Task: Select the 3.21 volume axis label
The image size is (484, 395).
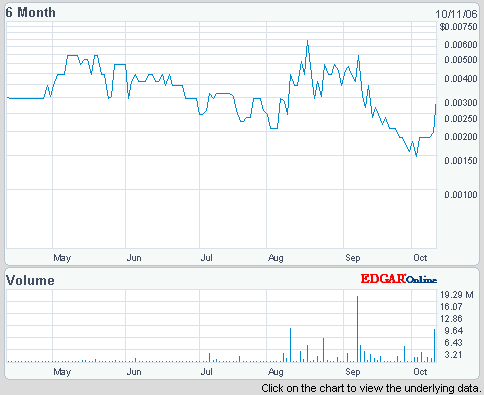Action: click(x=453, y=355)
